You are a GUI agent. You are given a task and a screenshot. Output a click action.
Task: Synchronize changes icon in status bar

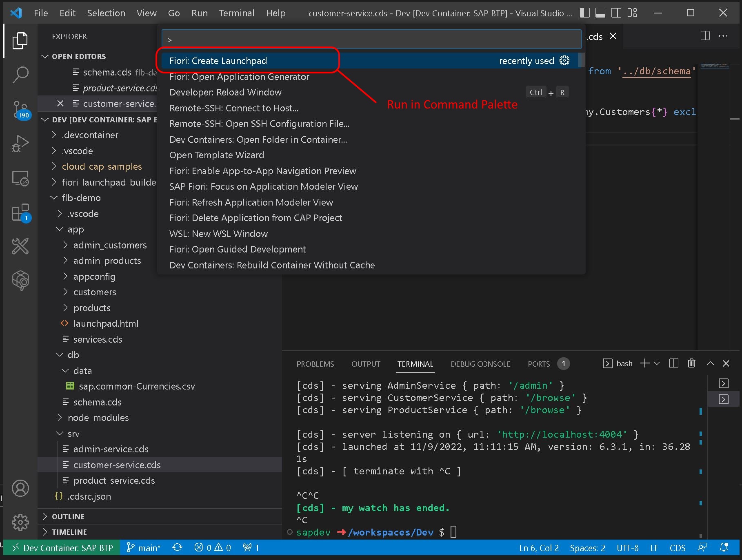pos(177,548)
